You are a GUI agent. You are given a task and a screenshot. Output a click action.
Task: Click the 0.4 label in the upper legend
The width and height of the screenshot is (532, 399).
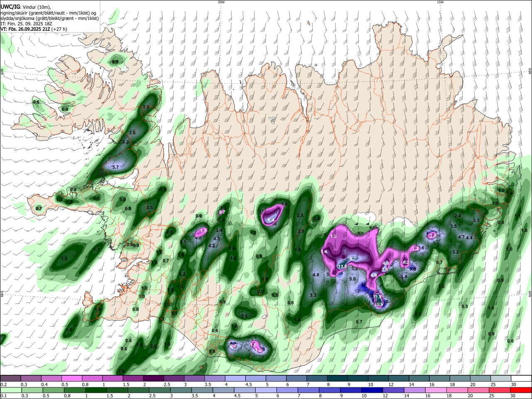[x=44, y=384]
